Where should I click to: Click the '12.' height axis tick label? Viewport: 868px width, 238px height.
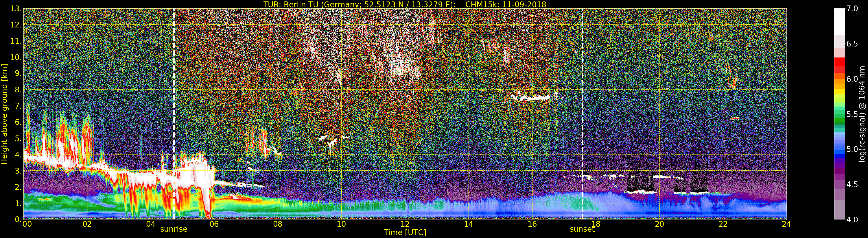(16, 25)
